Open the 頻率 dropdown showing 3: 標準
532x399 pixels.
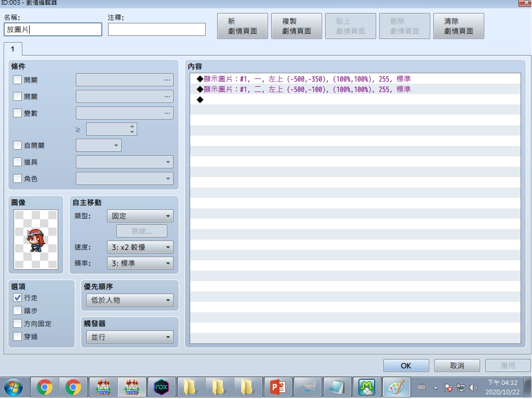[x=140, y=263]
